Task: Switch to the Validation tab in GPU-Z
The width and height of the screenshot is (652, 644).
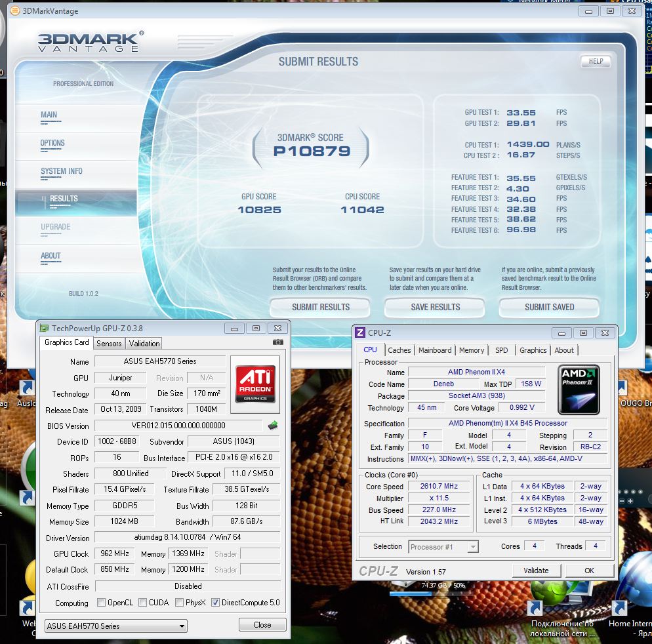Action: [x=144, y=344]
